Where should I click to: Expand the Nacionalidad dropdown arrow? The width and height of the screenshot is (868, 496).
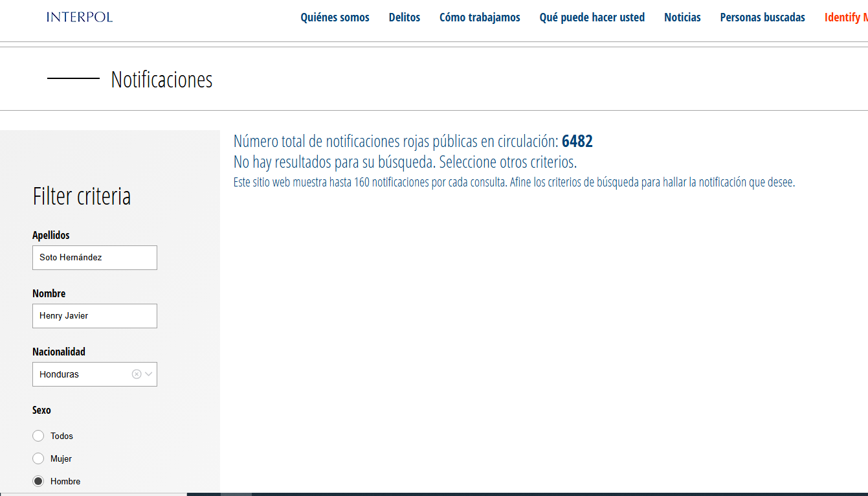click(x=149, y=374)
